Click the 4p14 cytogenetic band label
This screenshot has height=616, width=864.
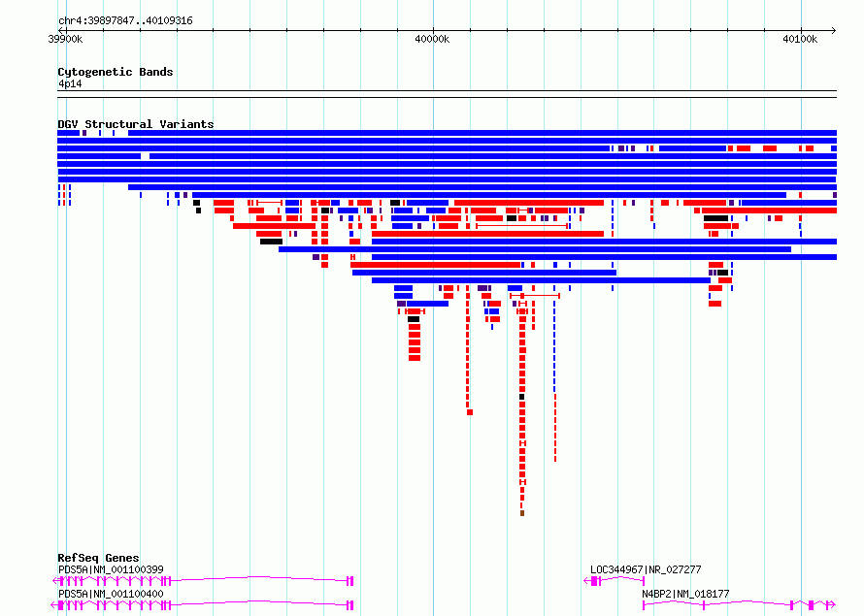coord(70,84)
